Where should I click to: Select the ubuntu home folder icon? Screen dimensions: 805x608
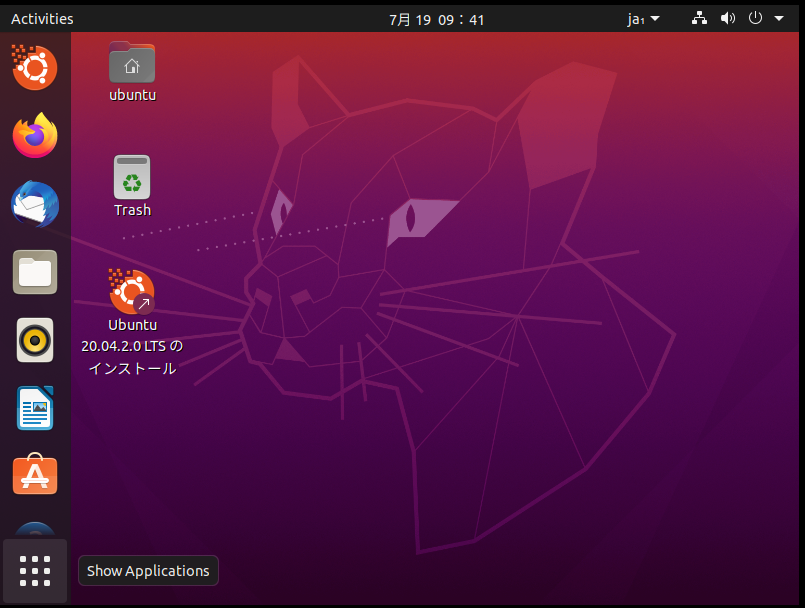click(132, 64)
